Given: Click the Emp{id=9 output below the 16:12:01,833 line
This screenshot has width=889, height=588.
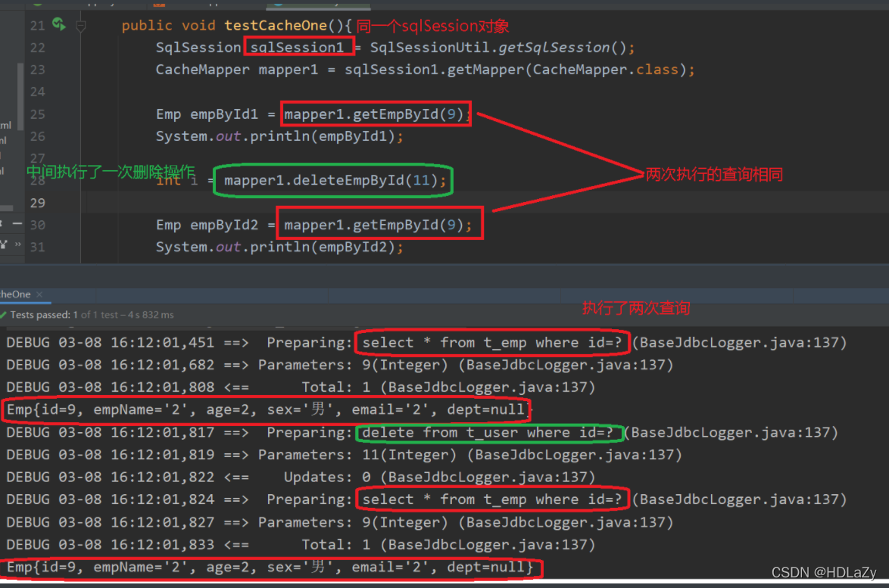Looking at the screenshot, I should 270,567.
